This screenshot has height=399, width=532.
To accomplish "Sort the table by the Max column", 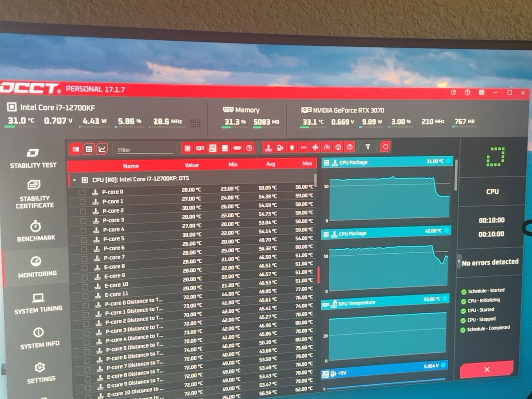I will [x=307, y=164].
